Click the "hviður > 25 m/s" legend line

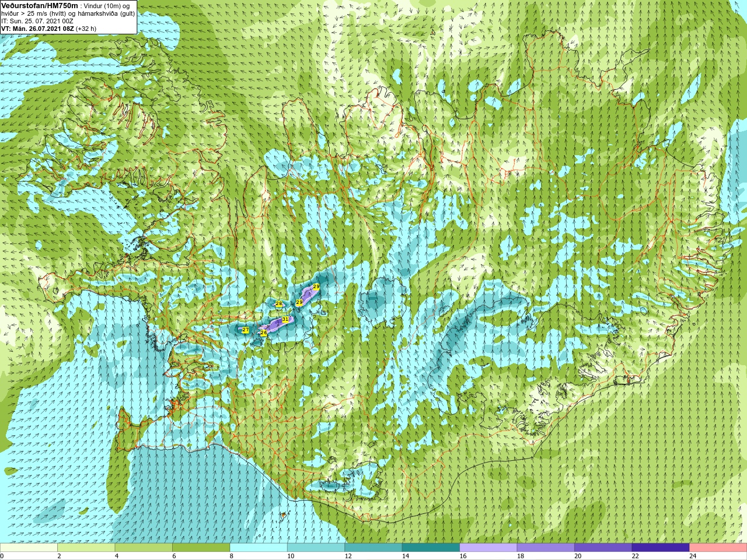point(24,13)
